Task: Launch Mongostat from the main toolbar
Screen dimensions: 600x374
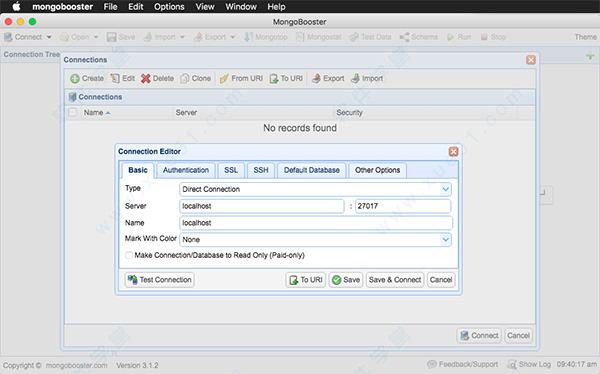Action: (318, 37)
